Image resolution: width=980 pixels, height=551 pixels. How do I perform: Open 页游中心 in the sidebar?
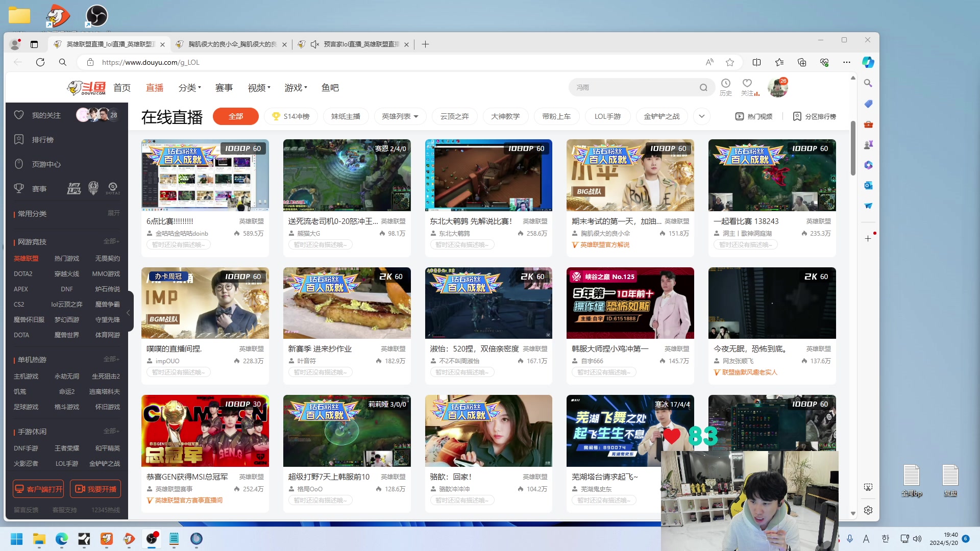[46, 164]
